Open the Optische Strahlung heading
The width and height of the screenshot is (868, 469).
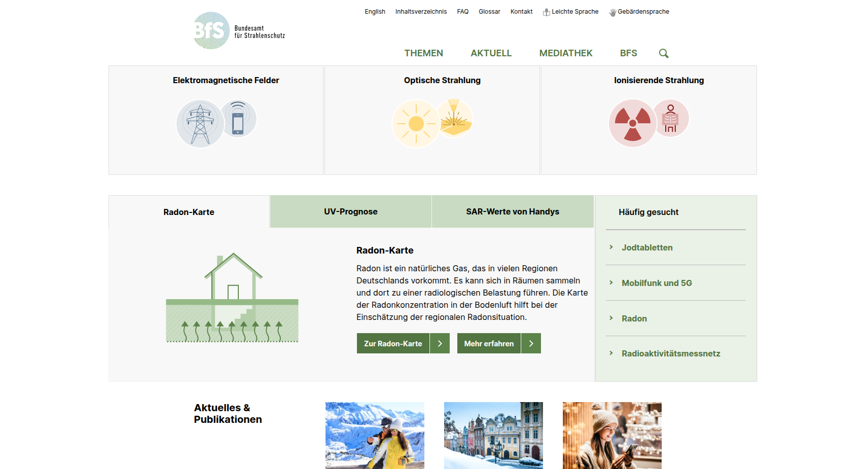442,80
